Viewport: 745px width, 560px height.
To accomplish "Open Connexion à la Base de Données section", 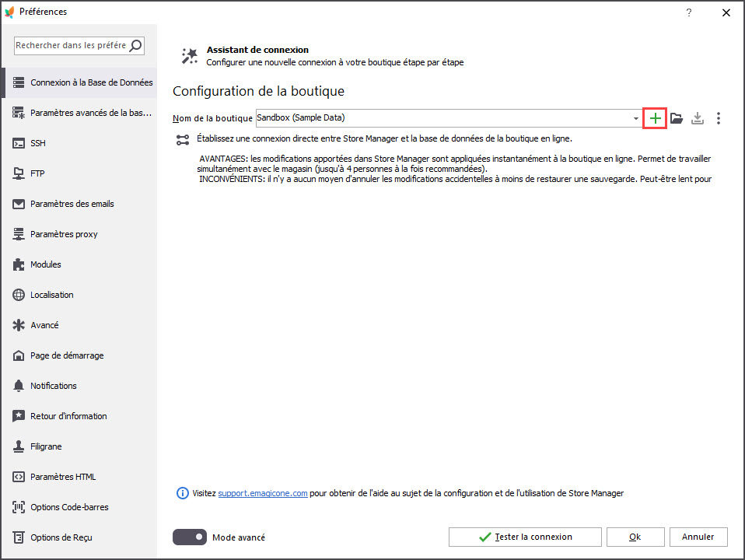I will coord(79,82).
